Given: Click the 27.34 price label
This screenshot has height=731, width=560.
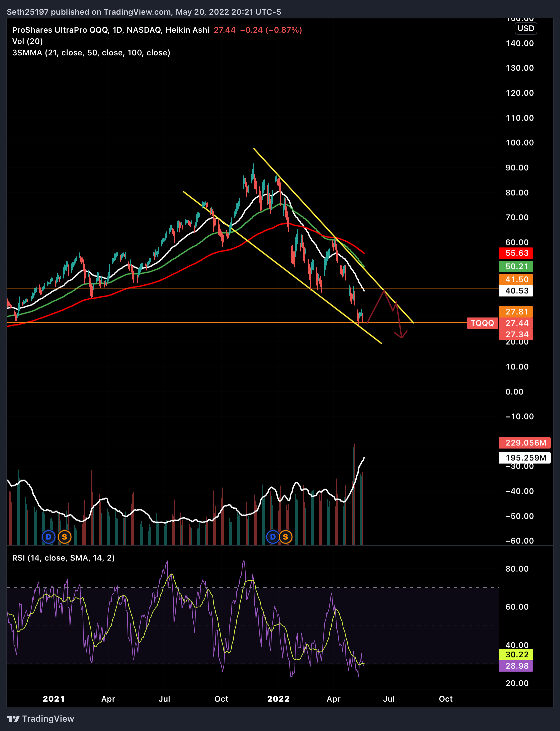Looking at the screenshot, I should 516,334.
